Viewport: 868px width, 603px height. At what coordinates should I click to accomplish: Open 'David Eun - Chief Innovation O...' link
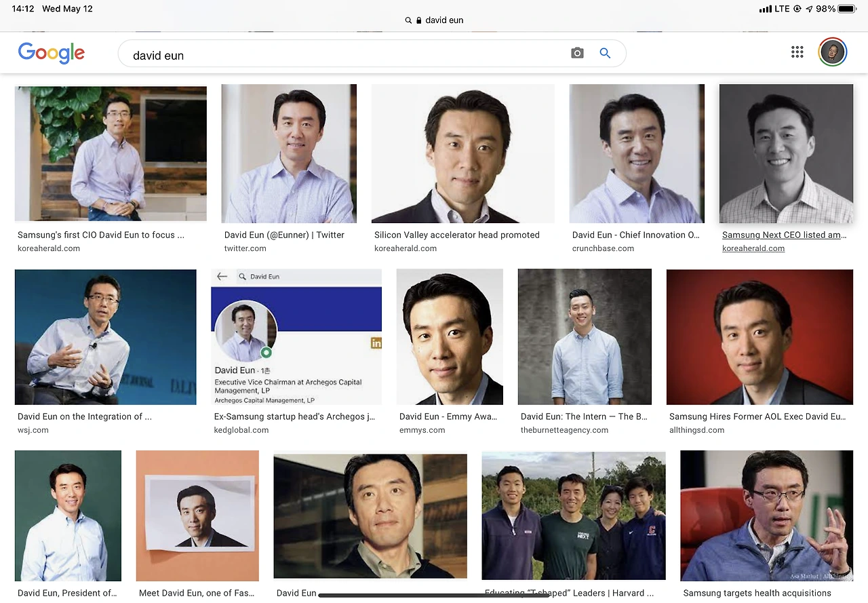[x=636, y=235]
